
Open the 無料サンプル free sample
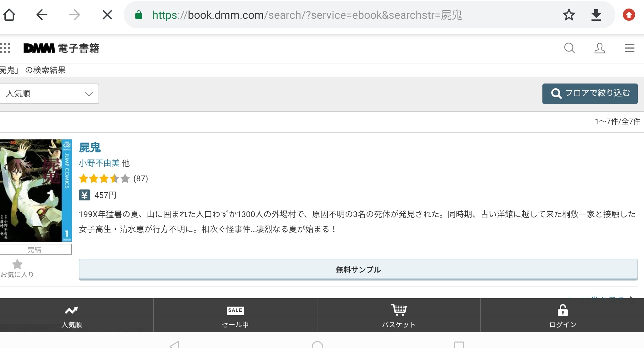[358, 270]
